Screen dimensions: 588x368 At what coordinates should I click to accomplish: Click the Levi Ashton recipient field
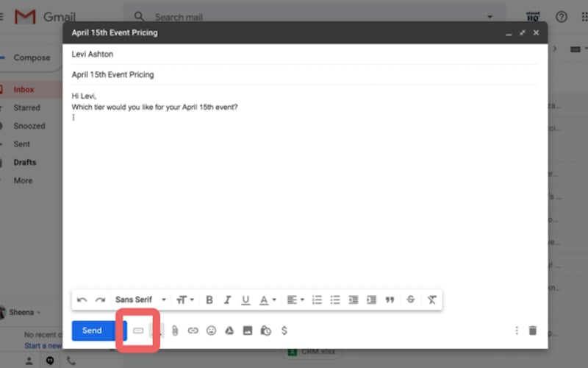304,54
